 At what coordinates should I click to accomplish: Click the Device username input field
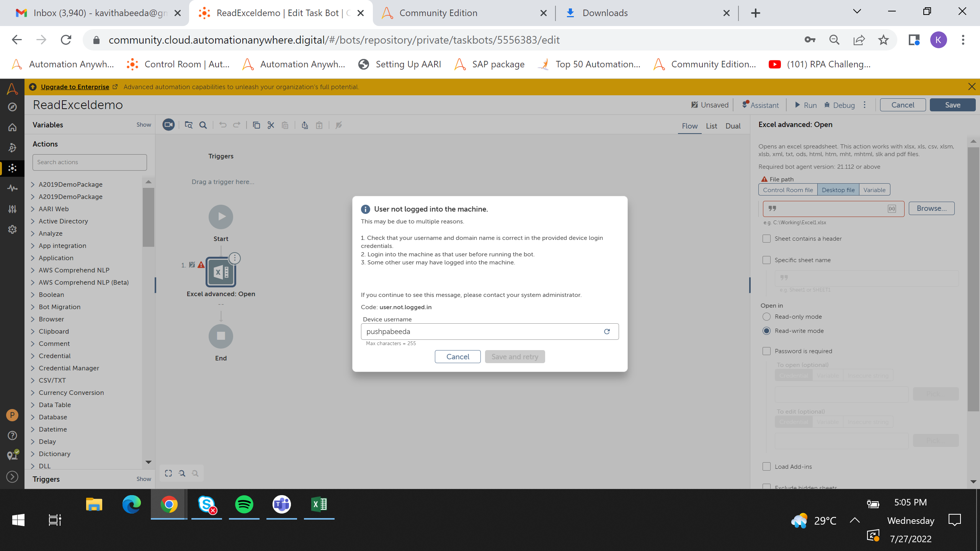tap(490, 331)
